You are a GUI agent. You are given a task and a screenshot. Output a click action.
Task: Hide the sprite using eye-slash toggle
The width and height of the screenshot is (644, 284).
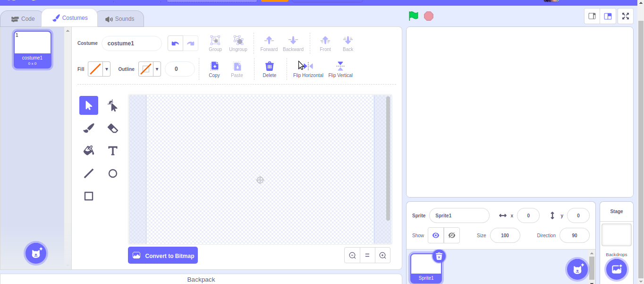451,235
